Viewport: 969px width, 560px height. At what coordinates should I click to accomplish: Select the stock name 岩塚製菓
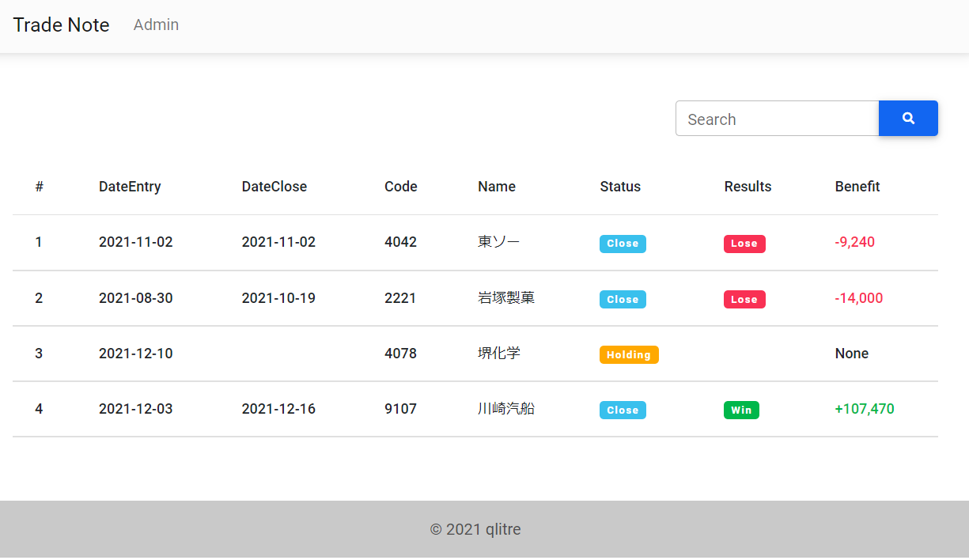[506, 298]
